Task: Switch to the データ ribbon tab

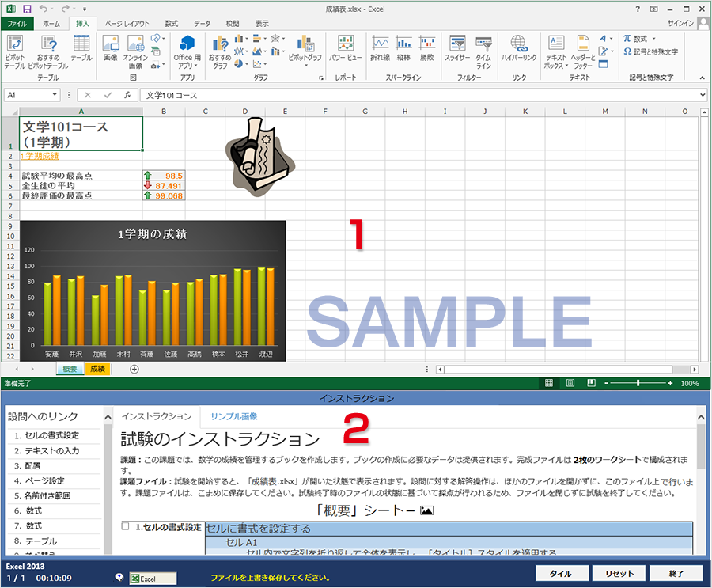Action: coord(202,24)
